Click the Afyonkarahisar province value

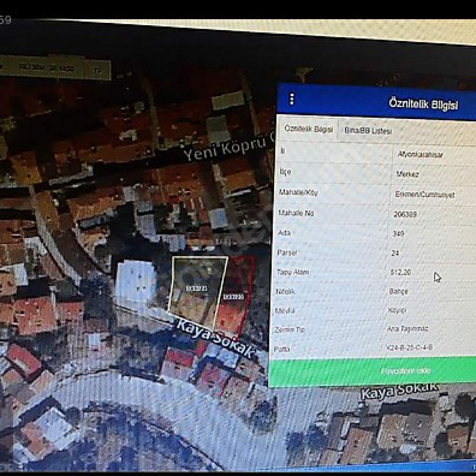click(x=420, y=155)
